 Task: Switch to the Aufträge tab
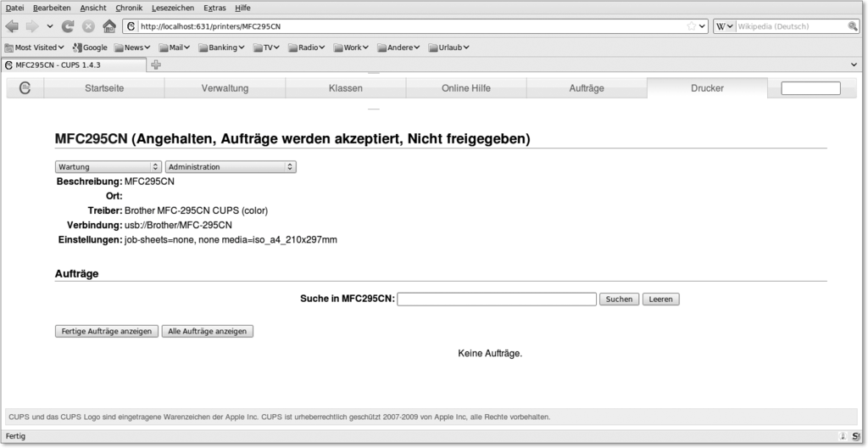tap(587, 88)
